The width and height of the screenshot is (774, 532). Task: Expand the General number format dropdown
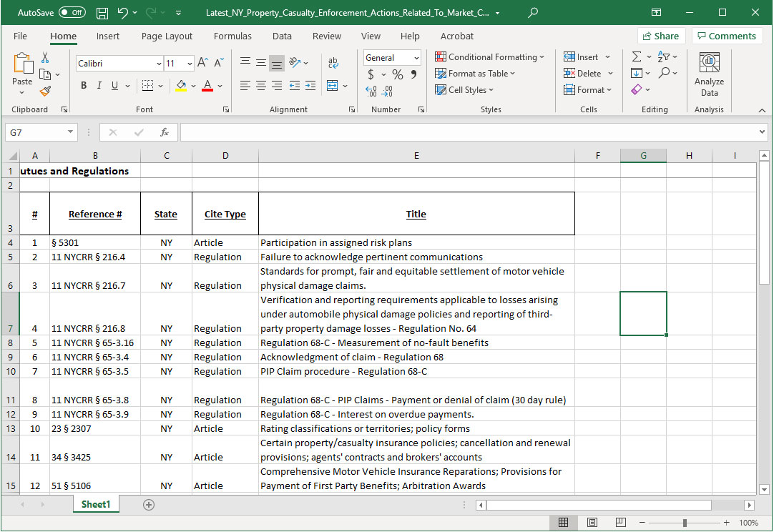click(x=416, y=58)
